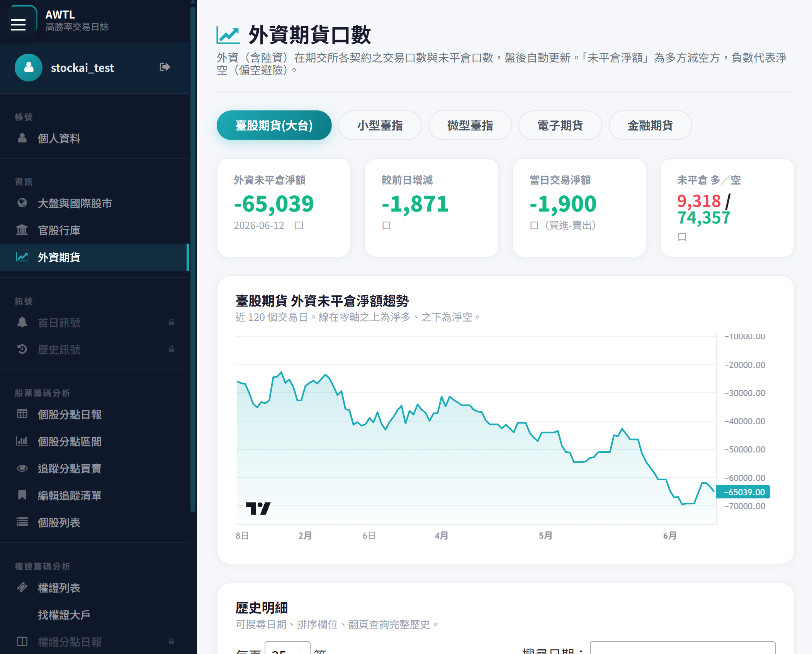Click the bell icon for 首日訊號
This screenshot has height=654, width=812.
coord(22,322)
